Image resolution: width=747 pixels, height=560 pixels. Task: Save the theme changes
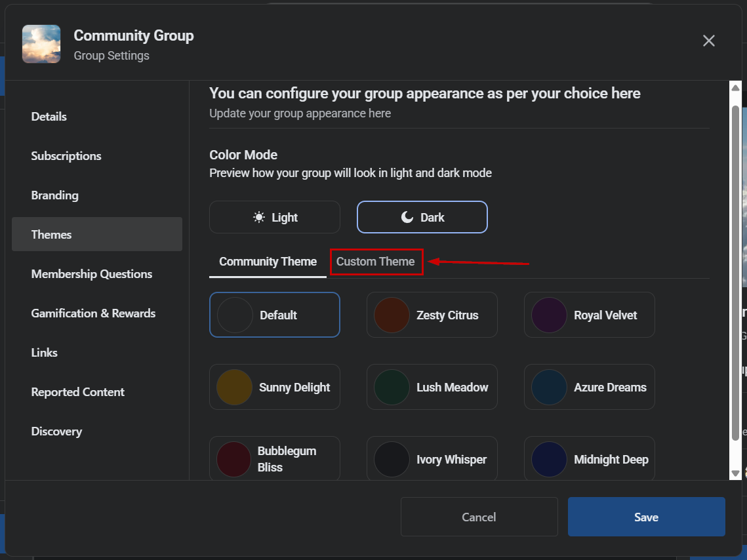tap(647, 517)
